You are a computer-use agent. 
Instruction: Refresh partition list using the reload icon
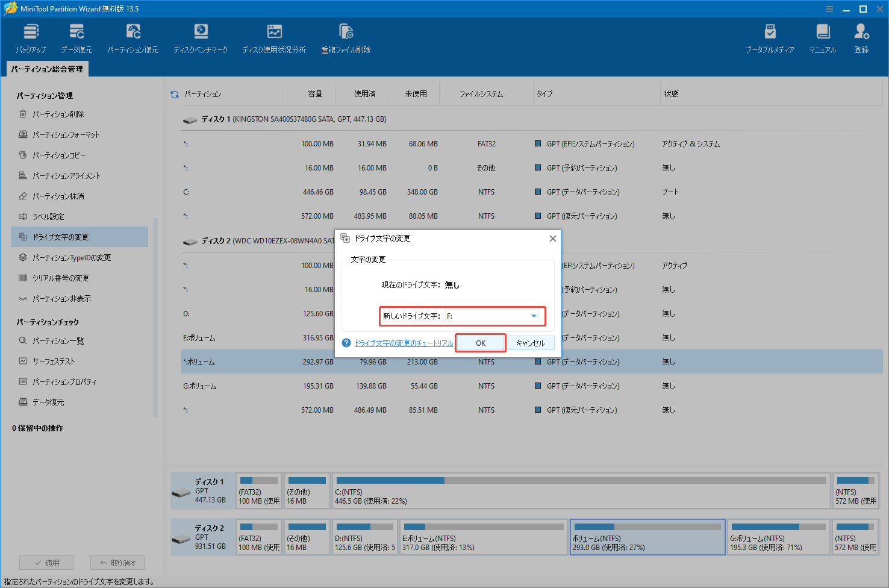tap(175, 95)
